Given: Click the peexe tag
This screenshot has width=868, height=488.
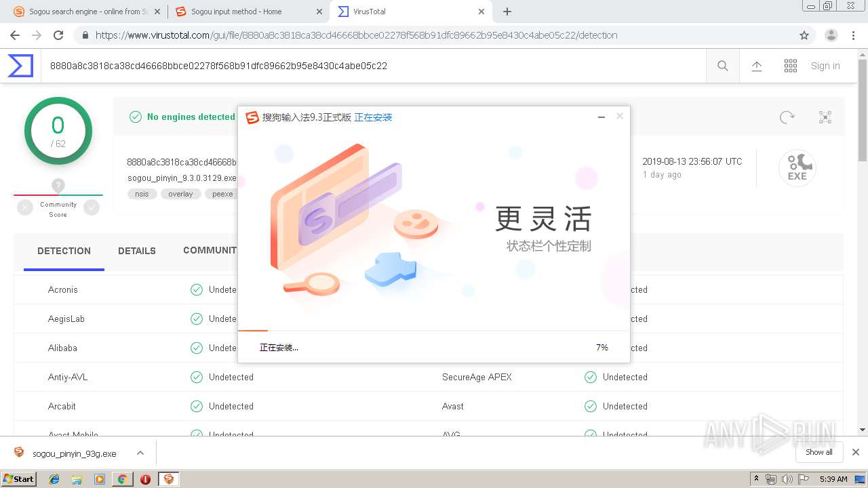Looking at the screenshot, I should coord(221,194).
